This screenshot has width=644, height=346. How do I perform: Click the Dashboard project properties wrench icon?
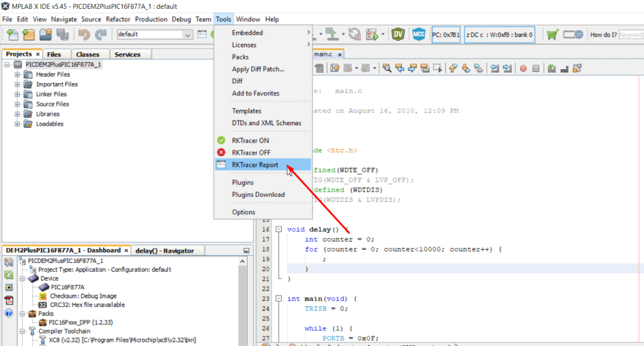click(x=9, y=262)
